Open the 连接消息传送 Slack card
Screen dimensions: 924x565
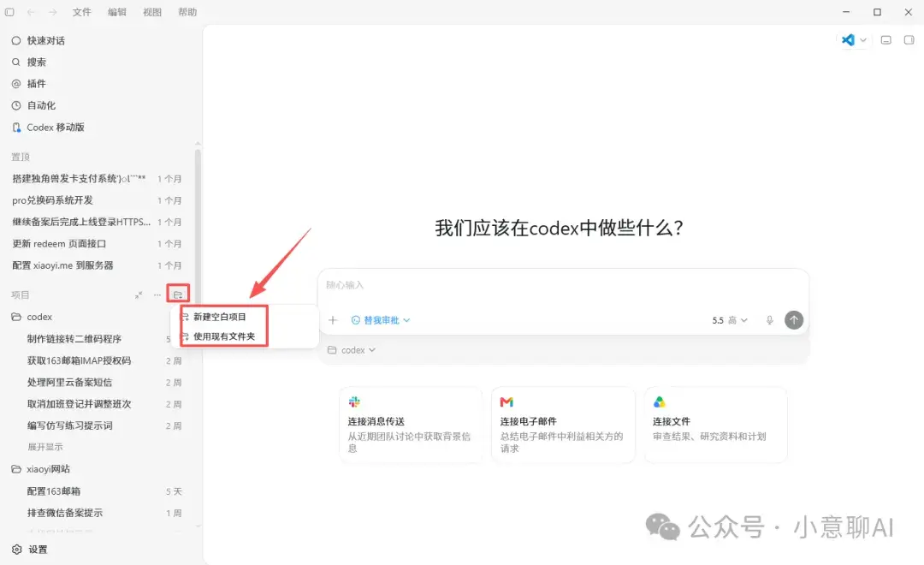(x=411, y=425)
